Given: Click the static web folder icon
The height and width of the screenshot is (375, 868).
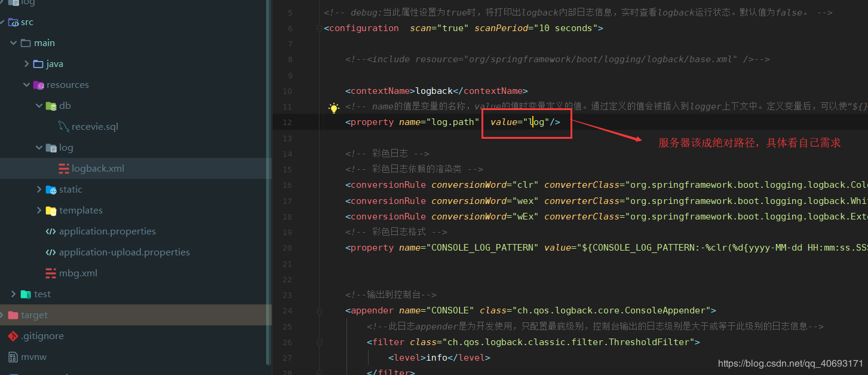Looking at the screenshot, I should 51,190.
